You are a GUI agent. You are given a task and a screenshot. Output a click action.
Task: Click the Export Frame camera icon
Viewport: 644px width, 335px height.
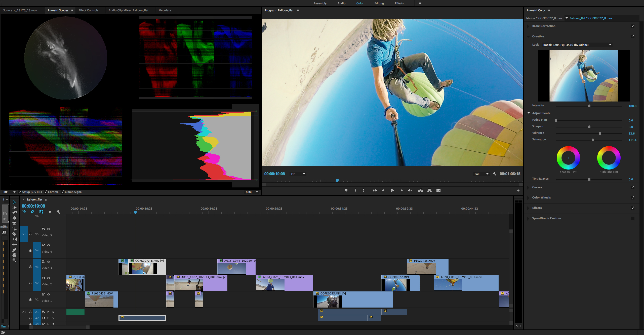pyautogui.click(x=438, y=190)
